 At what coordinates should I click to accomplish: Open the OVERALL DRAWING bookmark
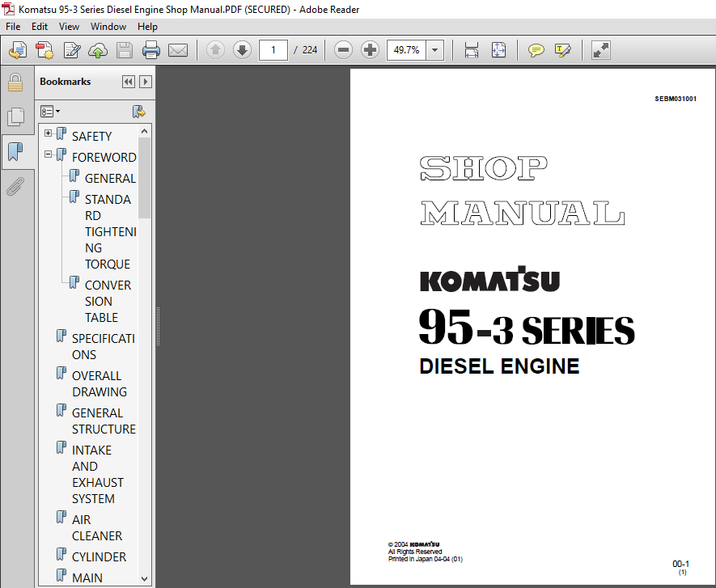(100, 384)
